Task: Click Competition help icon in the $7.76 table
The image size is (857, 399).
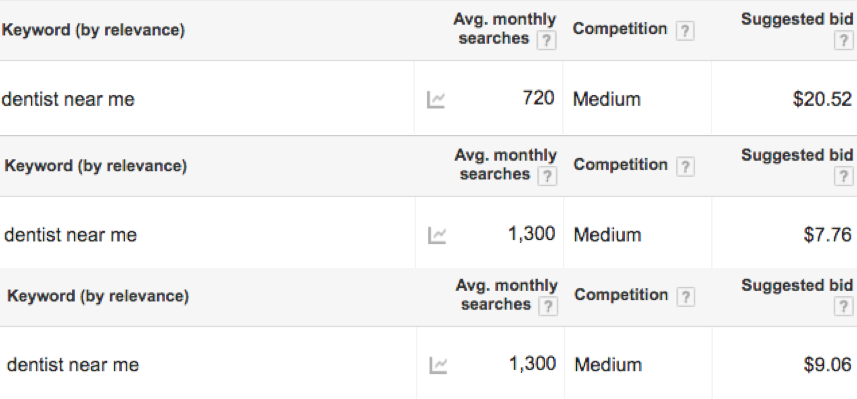Action: pos(685,167)
